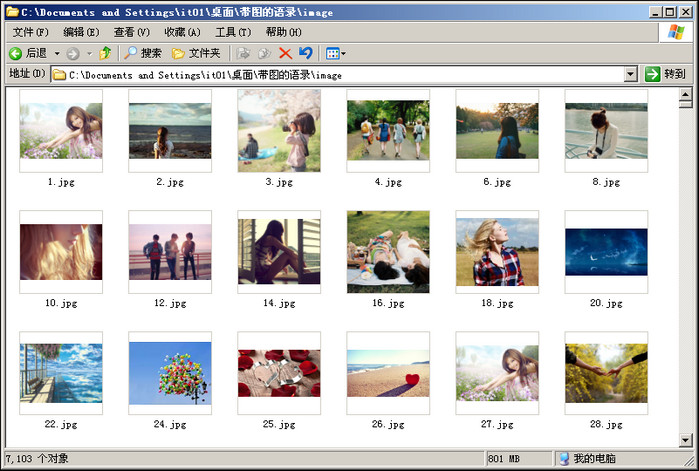This screenshot has height=471, width=699.
Task: Select thumbnail 26.jpg red heart on beach
Action: [x=388, y=373]
